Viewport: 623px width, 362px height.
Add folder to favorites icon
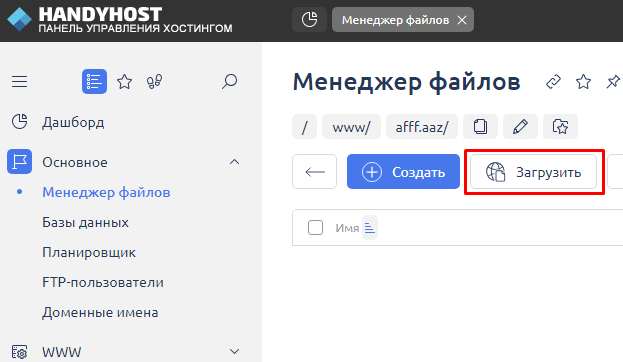tap(560, 127)
